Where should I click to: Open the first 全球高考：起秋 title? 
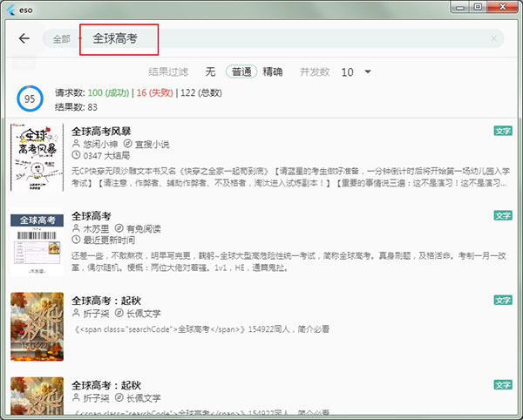tap(106, 301)
